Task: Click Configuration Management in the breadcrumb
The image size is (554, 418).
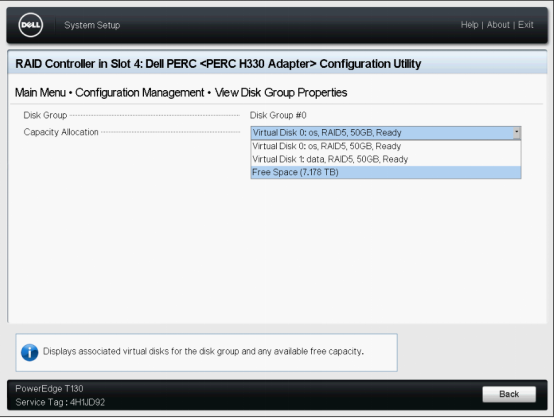Action: [x=140, y=93]
